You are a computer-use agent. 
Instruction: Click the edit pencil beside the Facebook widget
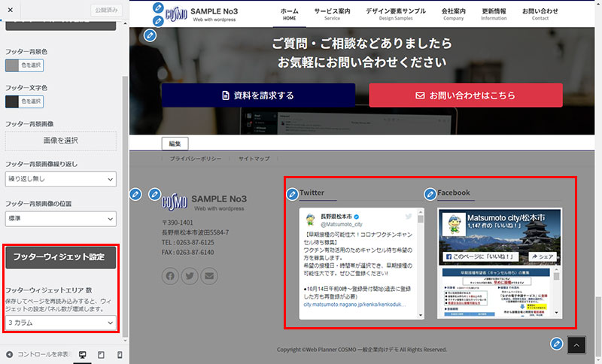click(x=430, y=194)
